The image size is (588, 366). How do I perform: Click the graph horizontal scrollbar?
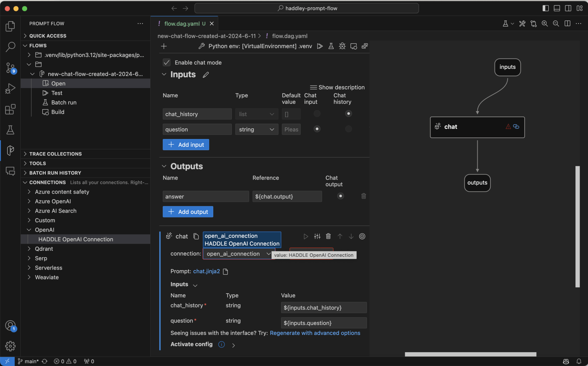(x=470, y=354)
